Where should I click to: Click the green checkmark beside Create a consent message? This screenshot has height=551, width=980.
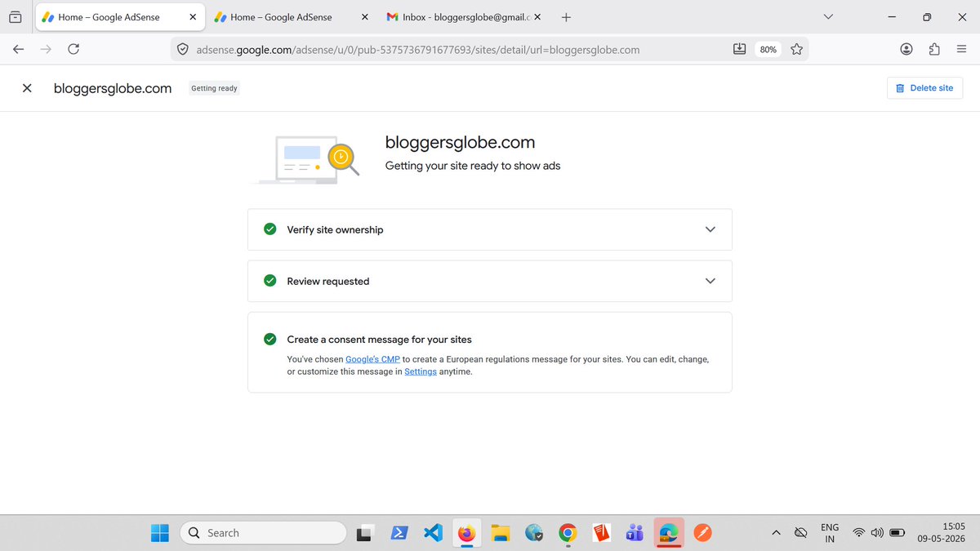(269, 339)
